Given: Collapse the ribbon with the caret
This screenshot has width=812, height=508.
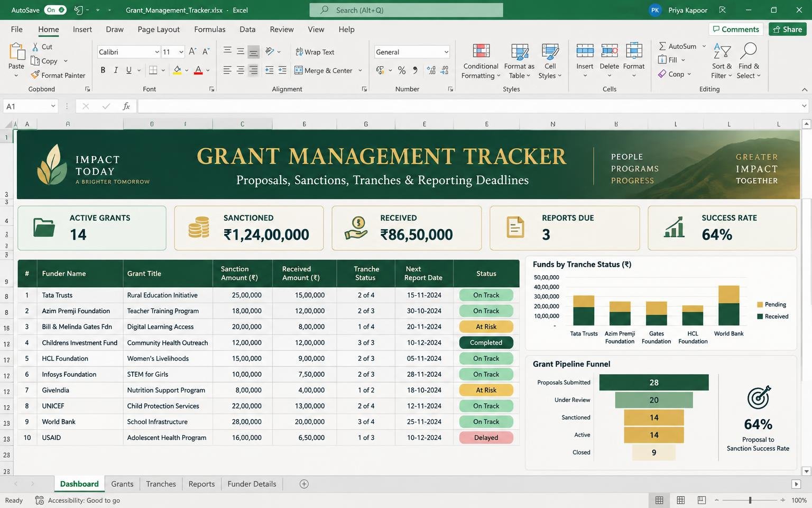Looking at the screenshot, I should pos(805,89).
